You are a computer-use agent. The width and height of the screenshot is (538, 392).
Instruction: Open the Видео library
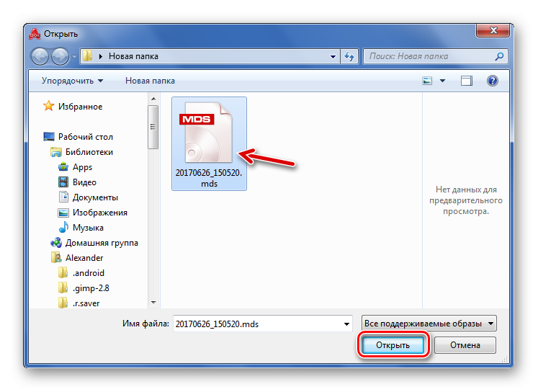click(84, 182)
